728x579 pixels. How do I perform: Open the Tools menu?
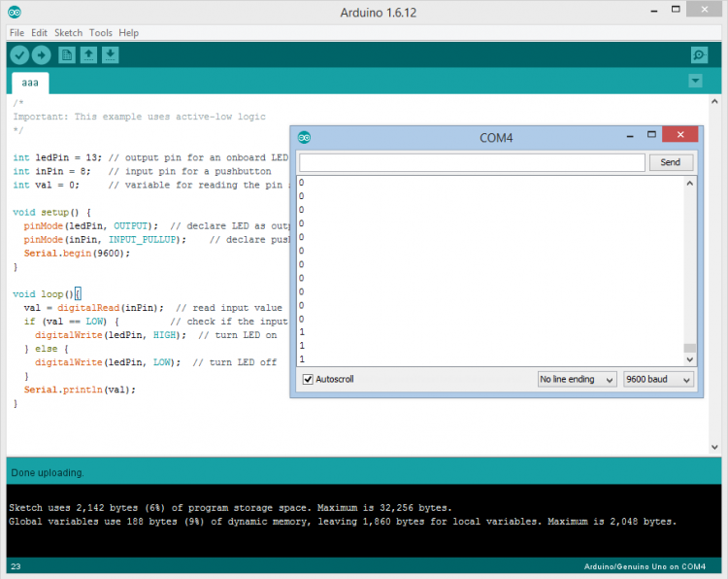(101, 32)
